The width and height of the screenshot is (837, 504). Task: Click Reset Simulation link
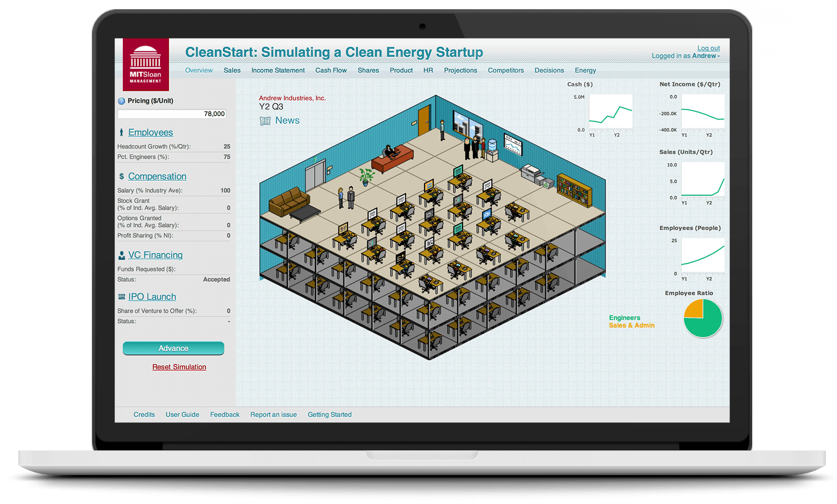pos(179,367)
